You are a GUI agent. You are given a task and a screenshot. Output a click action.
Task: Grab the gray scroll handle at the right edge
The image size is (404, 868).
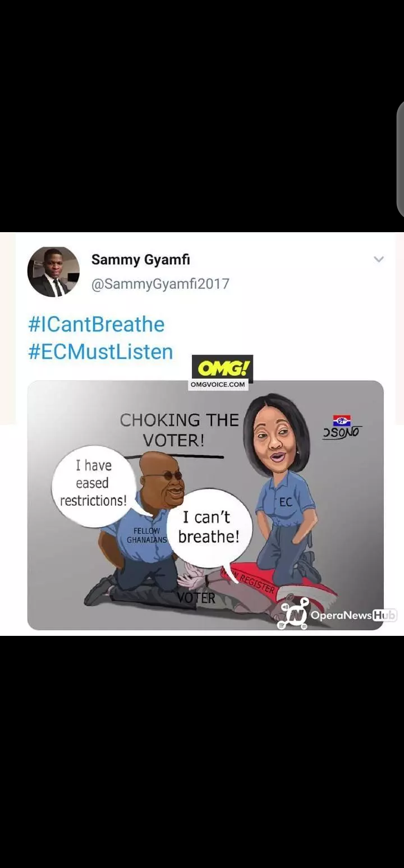point(401,159)
